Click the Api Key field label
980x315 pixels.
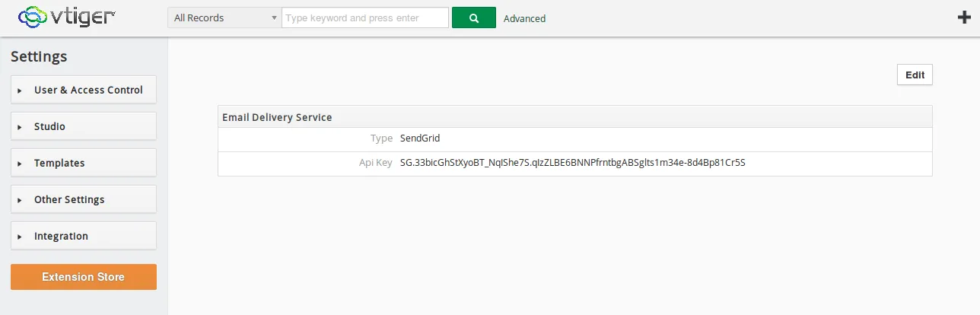click(x=375, y=162)
